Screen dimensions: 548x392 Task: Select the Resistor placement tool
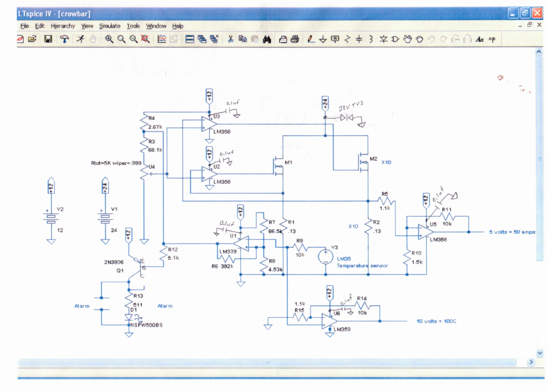(x=347, y=39)
